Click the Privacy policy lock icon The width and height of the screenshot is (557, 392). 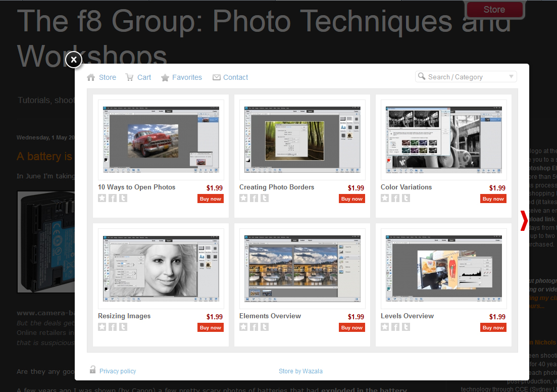(x=92, y=370)
